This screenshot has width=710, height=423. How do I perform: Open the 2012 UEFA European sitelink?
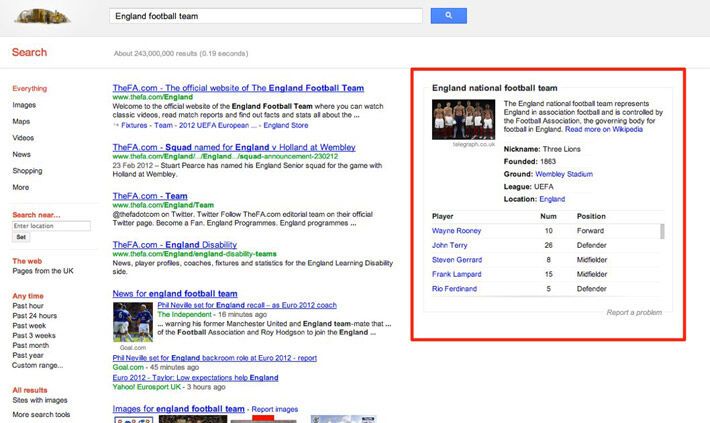218,125
